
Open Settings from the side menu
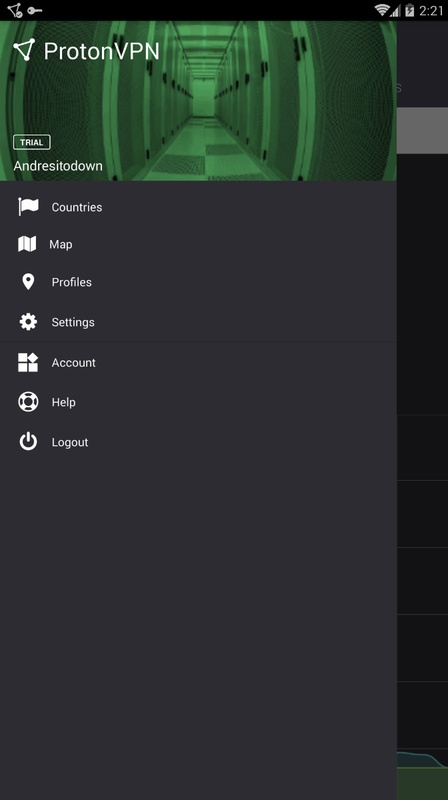click(198, 322)
